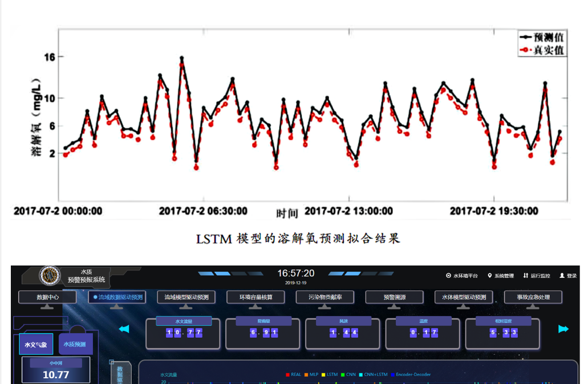Switch to the 水文气象 tab
Viewport: 588px width, 384px height.
click(35, 345)
